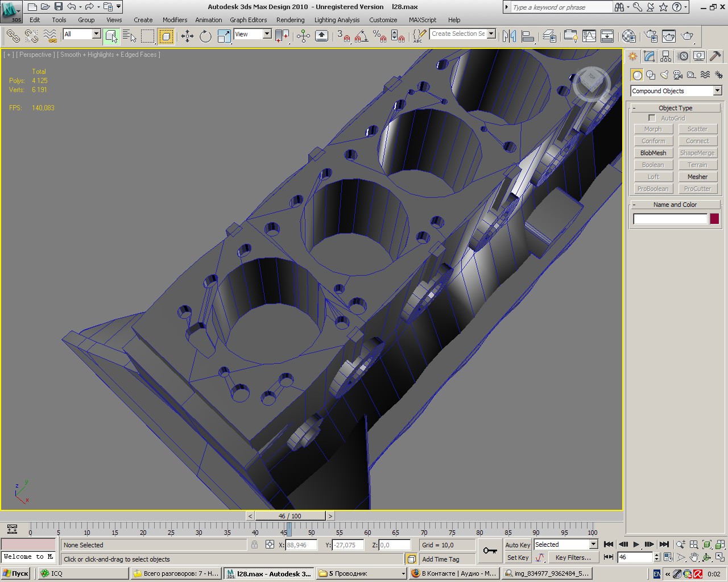Click the Select and Link chain icon
This screenshot has width=728, height=582.
click(x=13, y=36)
